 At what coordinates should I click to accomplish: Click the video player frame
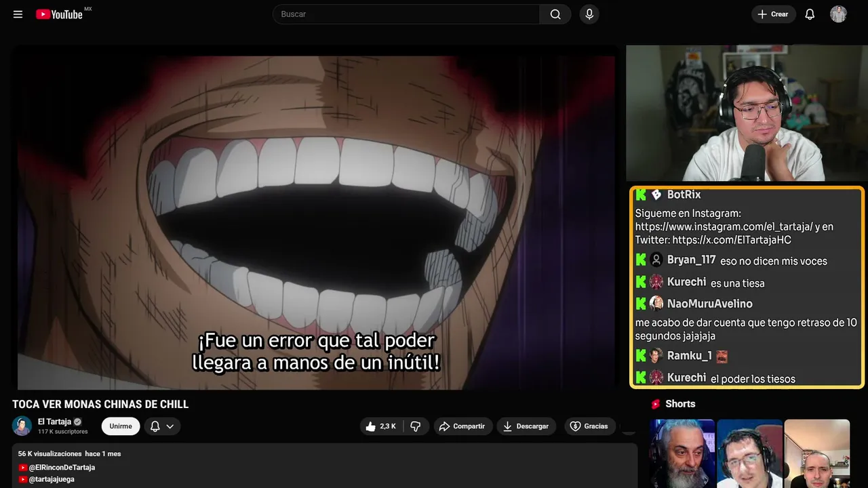(x=316, y=218)
